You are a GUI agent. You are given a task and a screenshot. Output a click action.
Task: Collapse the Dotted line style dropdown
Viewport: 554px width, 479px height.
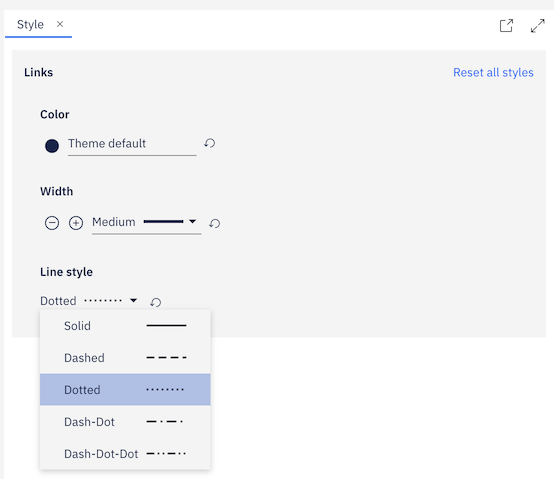click(x=89, y=301)
